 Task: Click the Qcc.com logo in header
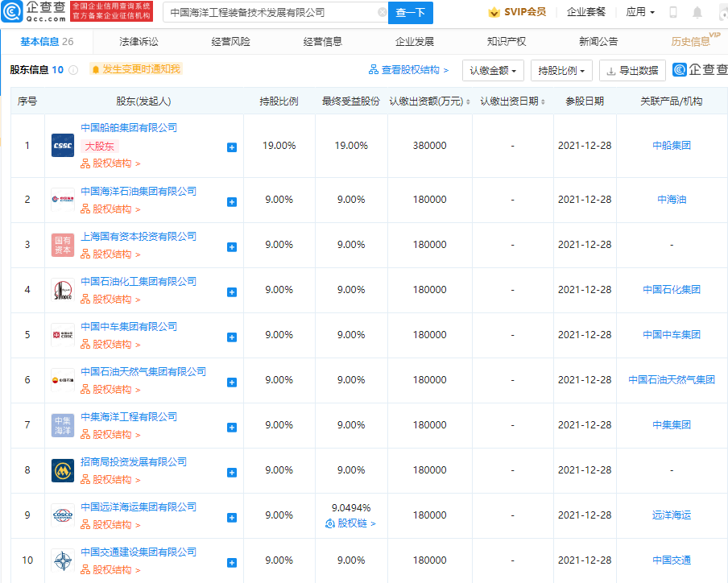pos(33,12)
